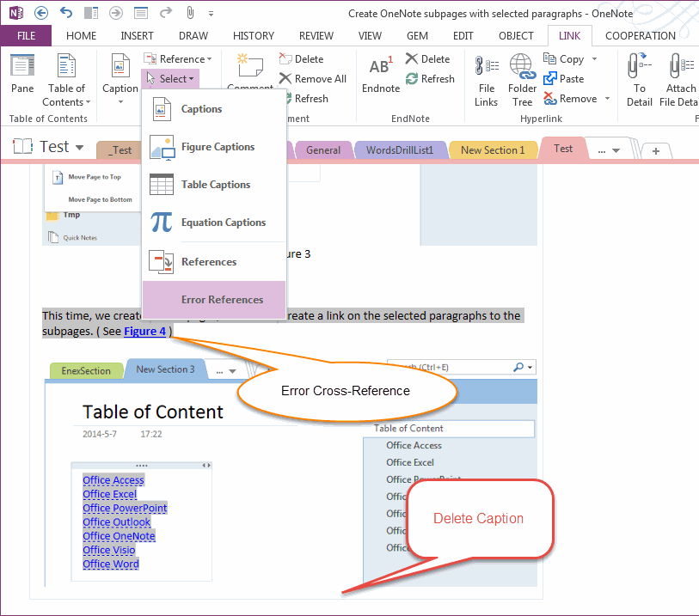Open the REVIEW ribbon tab
This screenshot has width=699, height=616.
click(x=316, y=35)
